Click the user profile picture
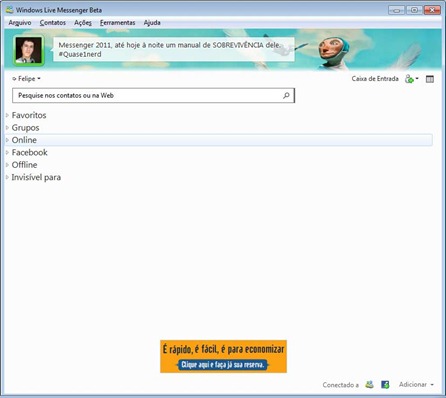The height and width of the screenshot is (398, 446). tap(28, 50)
